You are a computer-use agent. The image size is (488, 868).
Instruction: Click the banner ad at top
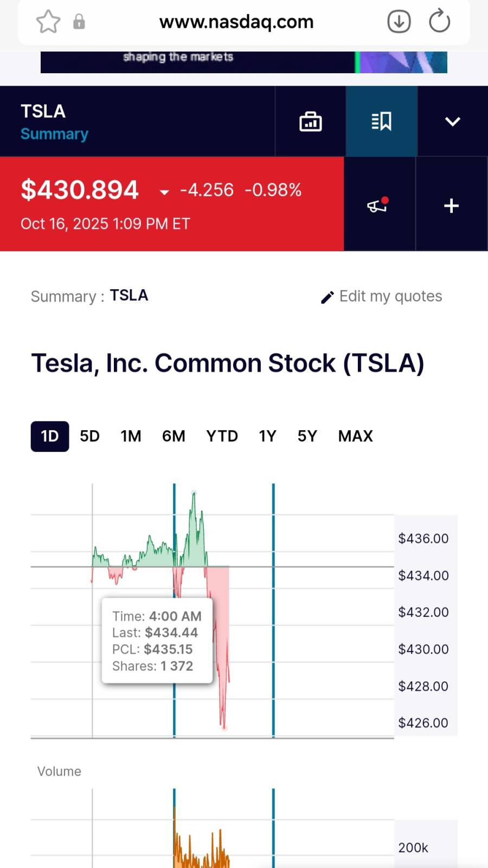click(x=244, y=62)
